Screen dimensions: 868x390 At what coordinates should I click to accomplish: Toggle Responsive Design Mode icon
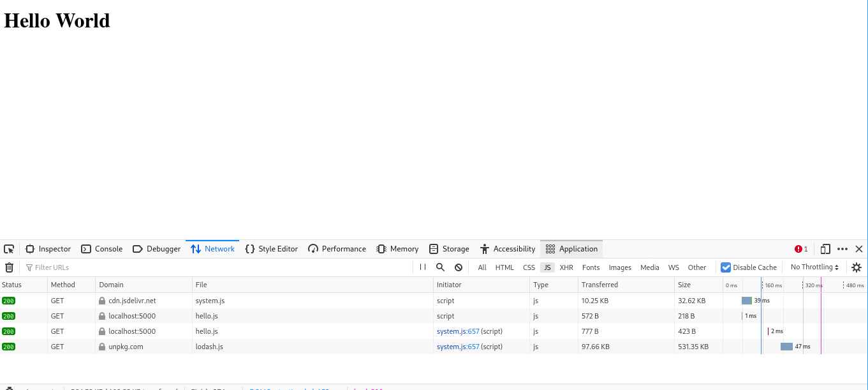click(x=825, y=249)
